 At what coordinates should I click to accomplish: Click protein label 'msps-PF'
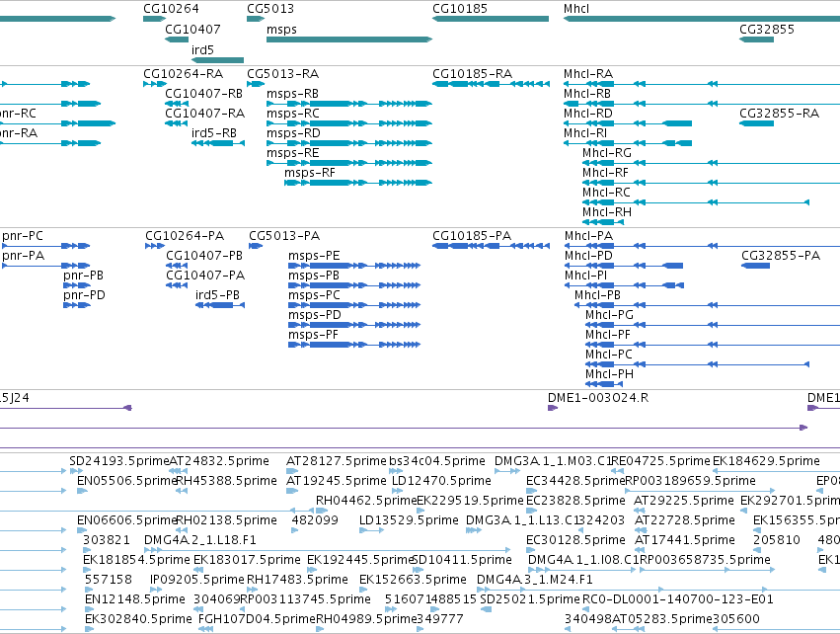tap(313, 335)
